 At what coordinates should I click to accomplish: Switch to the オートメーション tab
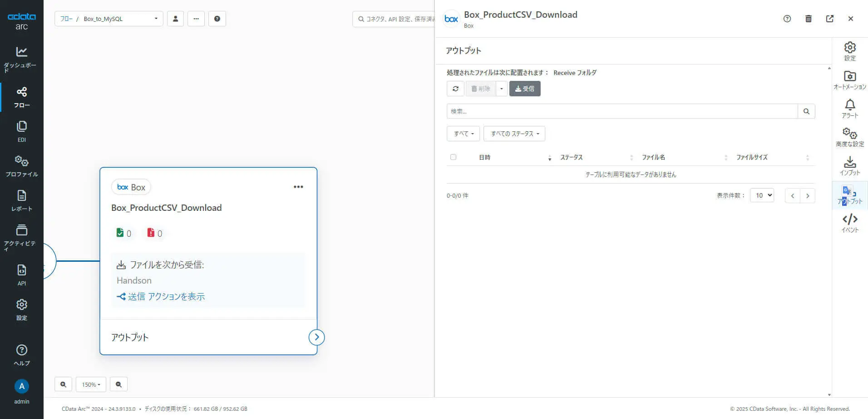[850, 80]
